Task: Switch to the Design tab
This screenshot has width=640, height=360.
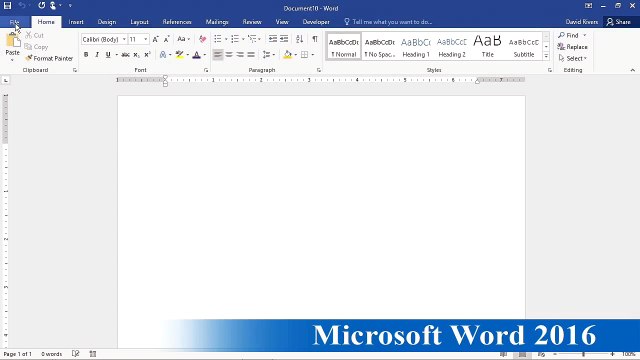Action: (107, 22)
